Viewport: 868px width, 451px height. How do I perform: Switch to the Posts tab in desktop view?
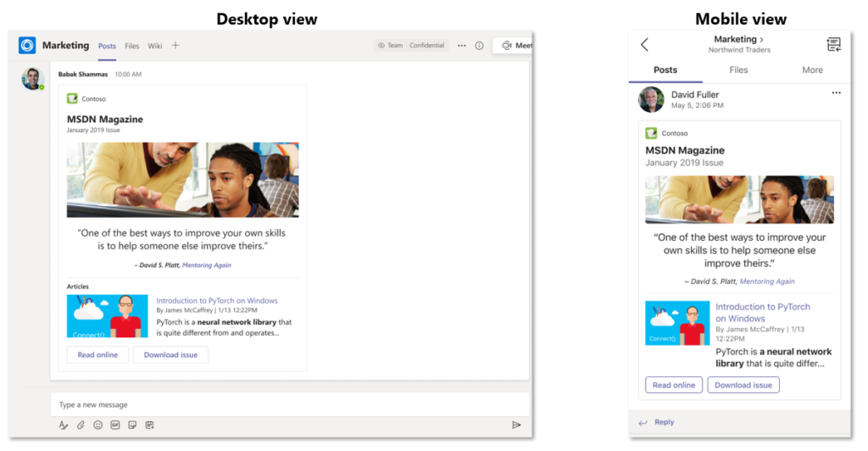tap(107, 46)
